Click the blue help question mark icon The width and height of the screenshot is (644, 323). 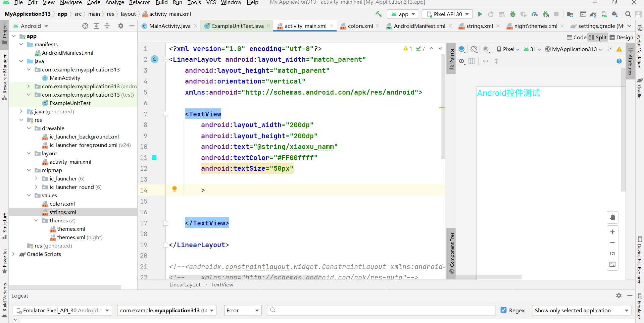[x=619, y=61]
